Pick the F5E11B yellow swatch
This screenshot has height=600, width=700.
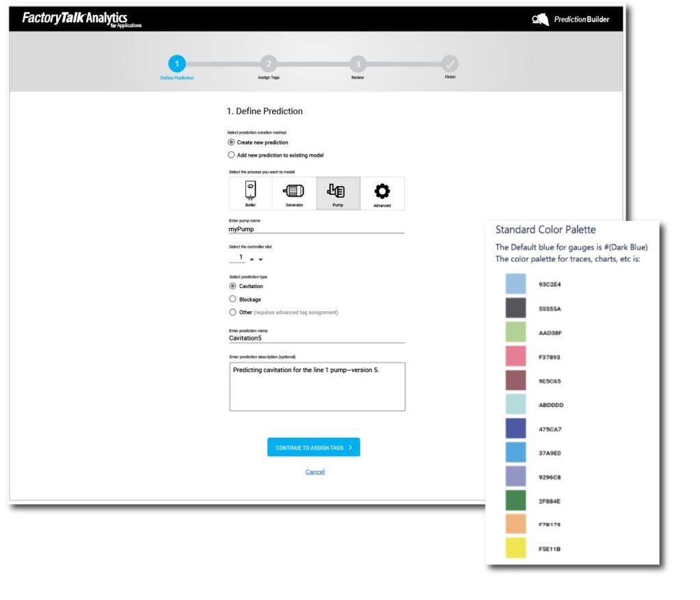[x=515, y=548]
